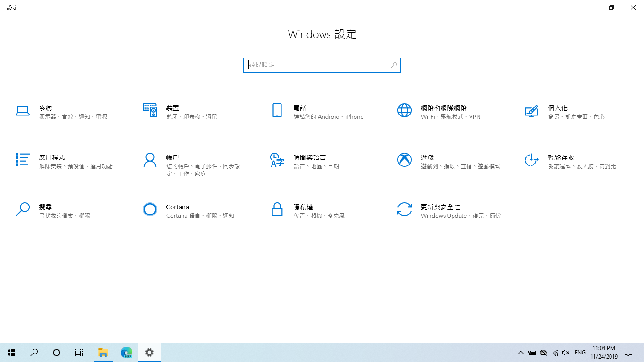Open the 搜尋 magnifier icon in settings

[x=23, y=209]
